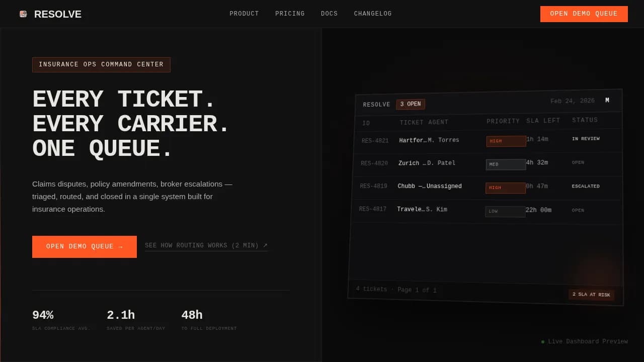Click the RESOLVE title in dashboard panel
The height and width of the screenshot is (362, 644).
click(x=377, y=105)
